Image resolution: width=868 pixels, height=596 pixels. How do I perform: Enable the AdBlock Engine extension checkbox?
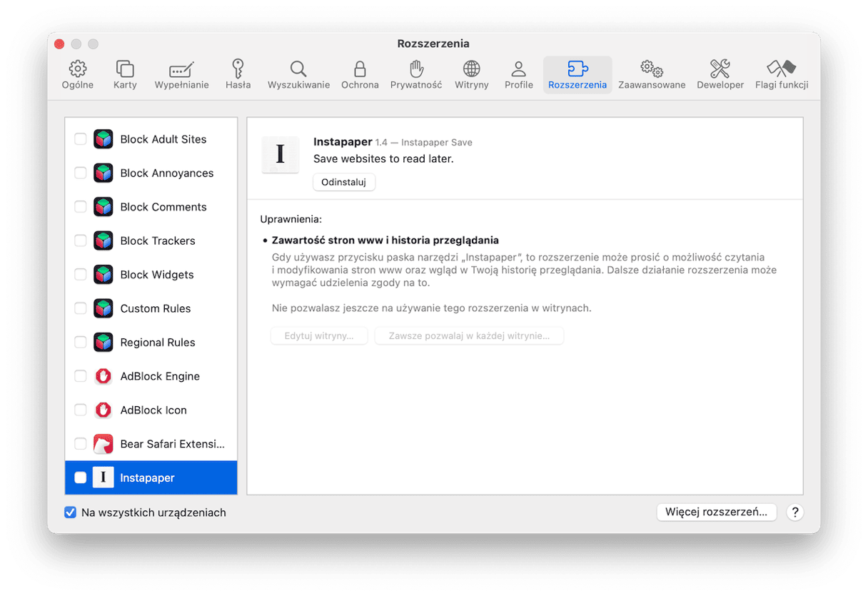pyautogui.click(x=81, y=376)
